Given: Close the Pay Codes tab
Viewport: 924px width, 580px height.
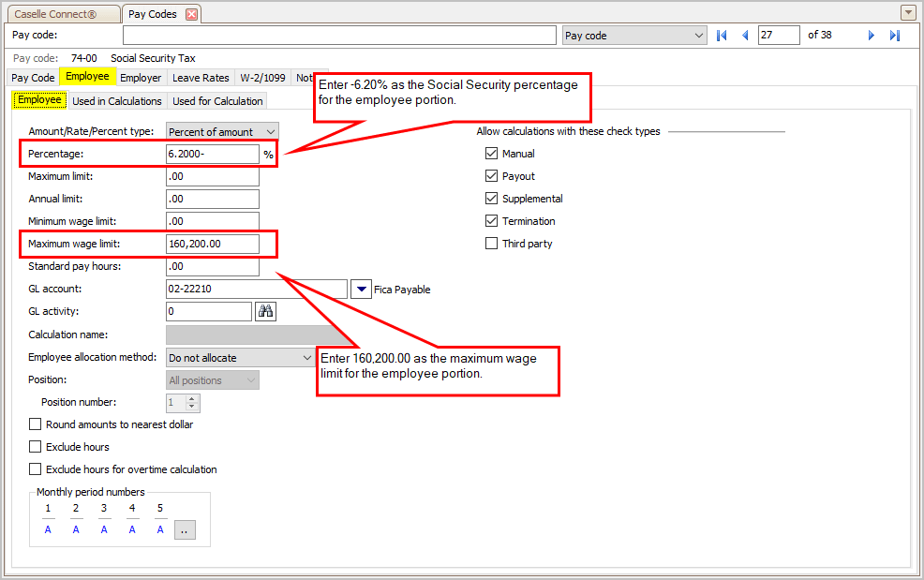Looking at the screenshot, I should (x=192, y=14).
